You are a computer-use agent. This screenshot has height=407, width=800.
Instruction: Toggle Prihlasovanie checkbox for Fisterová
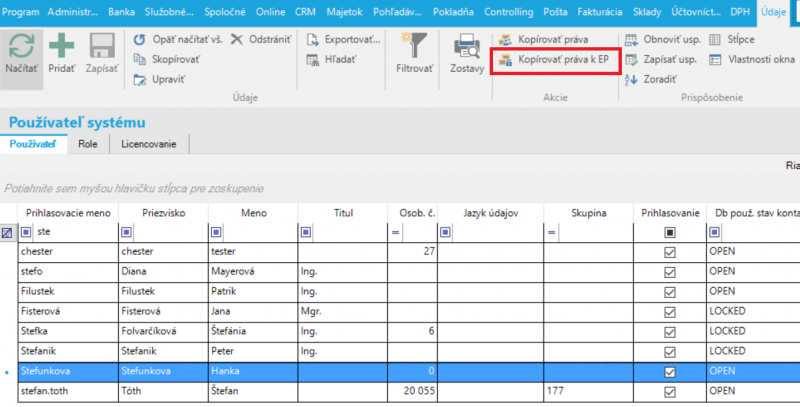670,312
